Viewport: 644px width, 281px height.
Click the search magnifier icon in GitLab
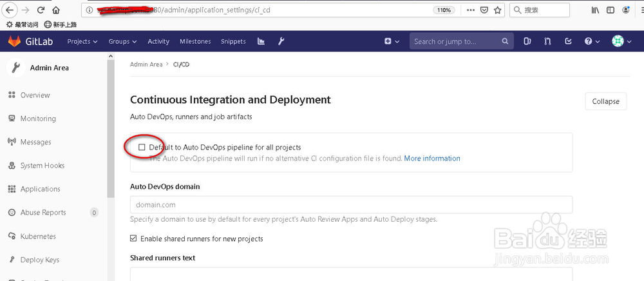505,41
